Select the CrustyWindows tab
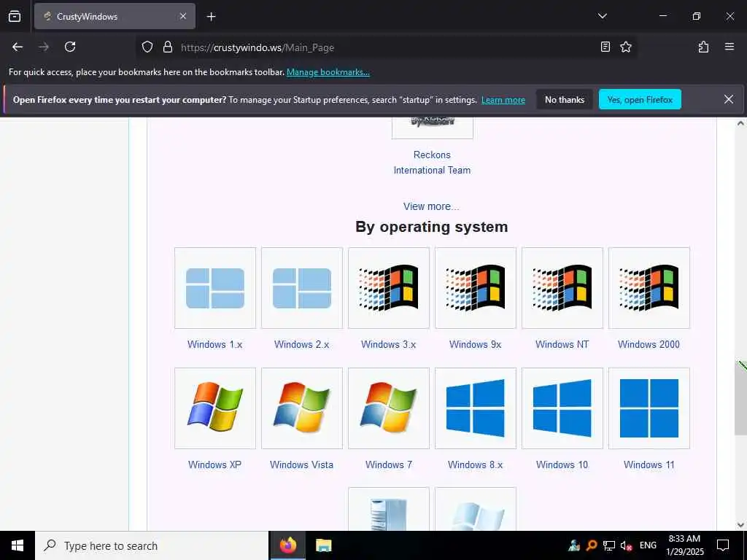This screenshot has height=560, width=747. coord(115,16)
